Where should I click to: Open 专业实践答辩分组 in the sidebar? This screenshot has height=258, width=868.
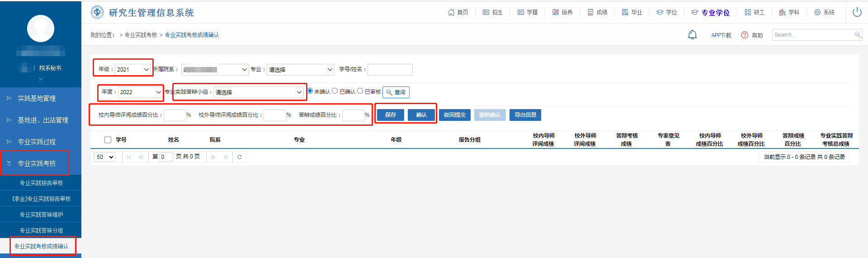coord(41,230)
